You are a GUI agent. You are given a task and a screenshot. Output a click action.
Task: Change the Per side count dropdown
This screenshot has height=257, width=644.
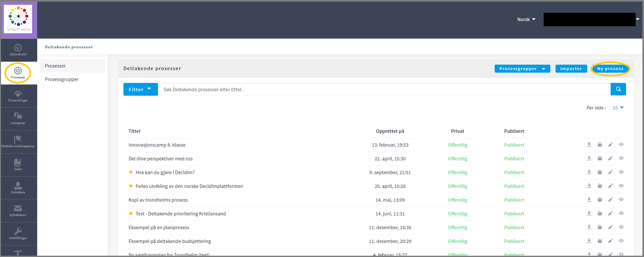pyautogui.click(x=618, y=108)
